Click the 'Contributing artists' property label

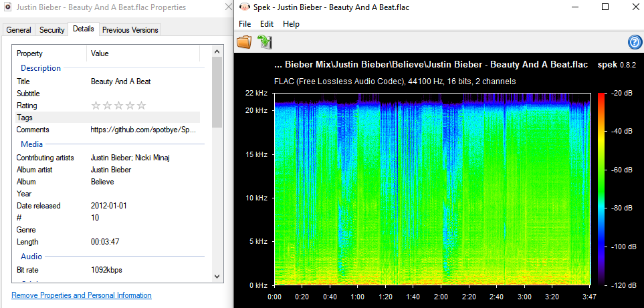point(45,158)
